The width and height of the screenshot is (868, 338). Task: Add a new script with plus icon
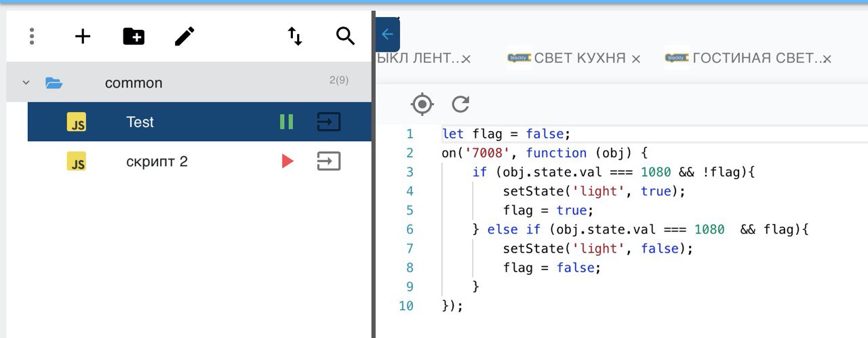click(x=83, y=36)
